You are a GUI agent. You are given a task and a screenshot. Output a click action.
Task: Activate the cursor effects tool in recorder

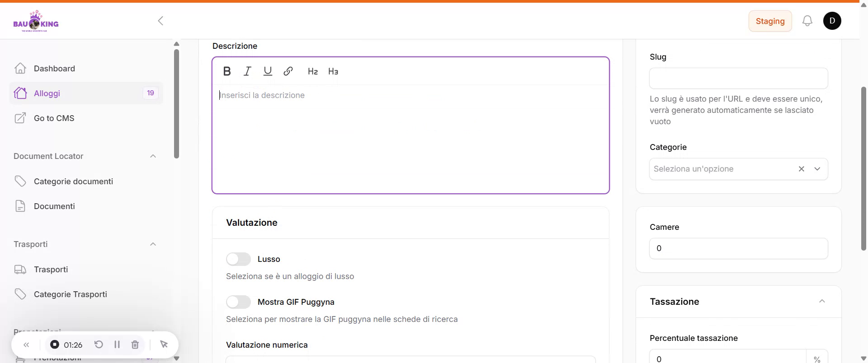[164, 344]
